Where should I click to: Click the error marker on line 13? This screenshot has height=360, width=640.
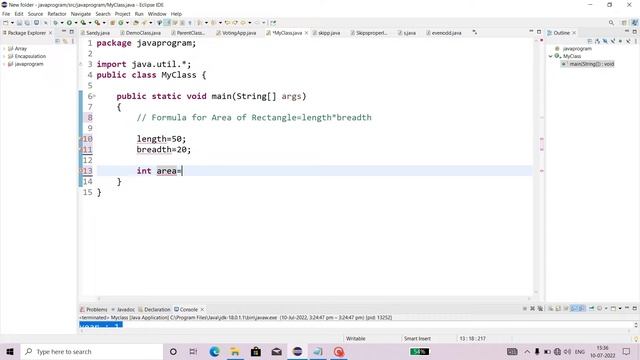tap(81, 171)
